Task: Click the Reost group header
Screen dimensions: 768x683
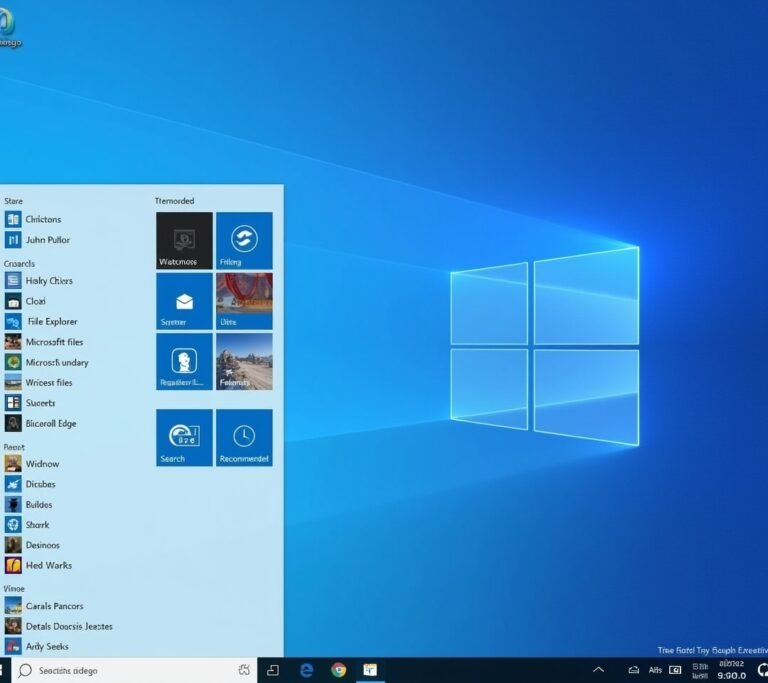Action: pyautogui.click(x=14, y=447)
